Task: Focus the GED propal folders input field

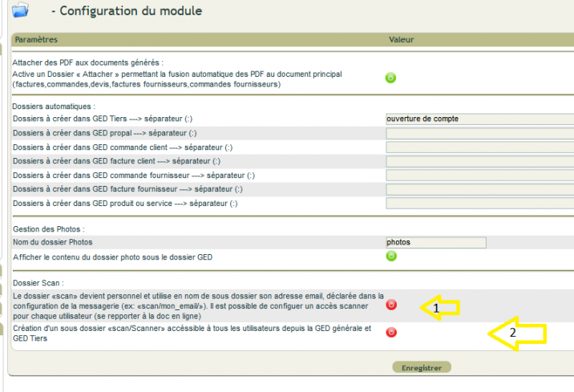Action: pyautogui.click(x=480, y=133)
